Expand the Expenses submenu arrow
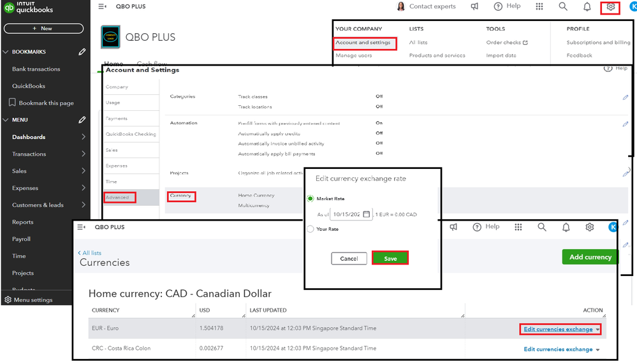This screenshot has height=364, width=637. pos(84,188)
